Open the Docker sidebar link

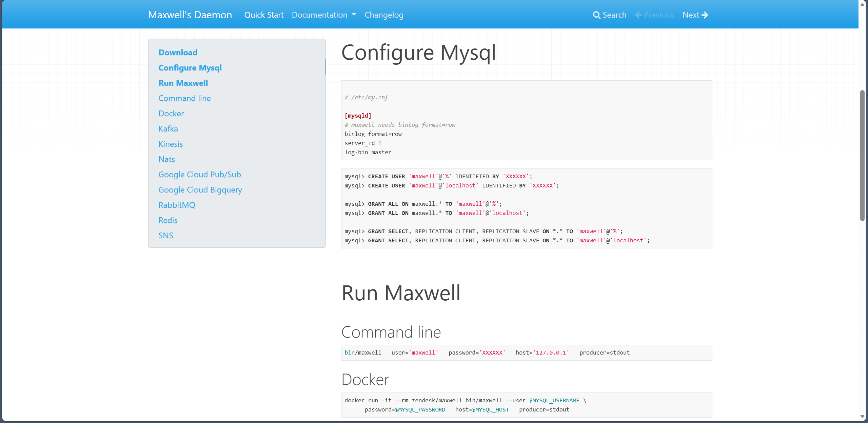pyautogui.click(x=171, y=114)
